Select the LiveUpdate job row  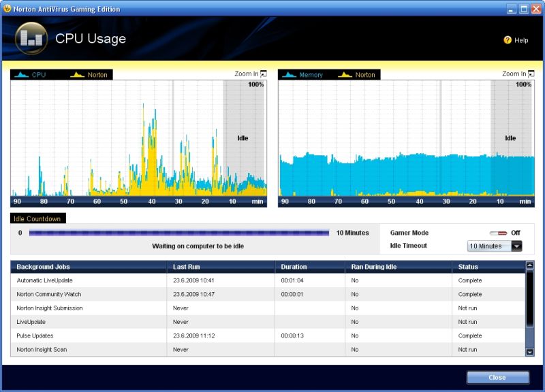268,322
